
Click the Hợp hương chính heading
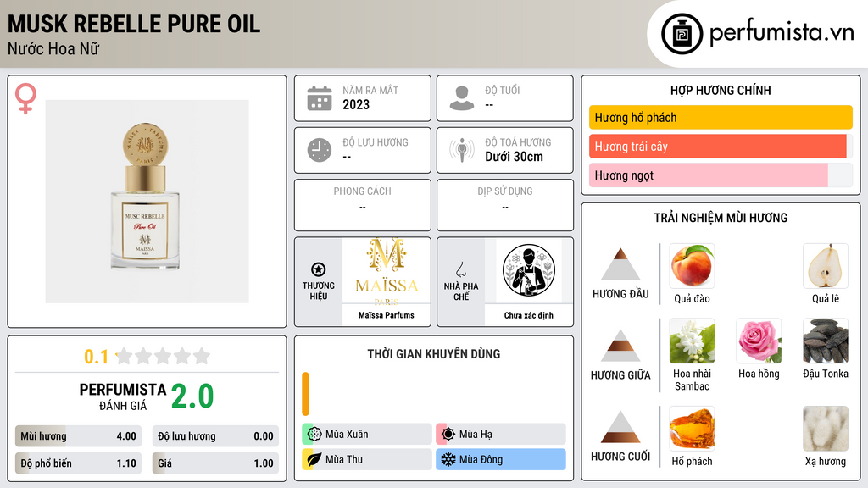721,90
